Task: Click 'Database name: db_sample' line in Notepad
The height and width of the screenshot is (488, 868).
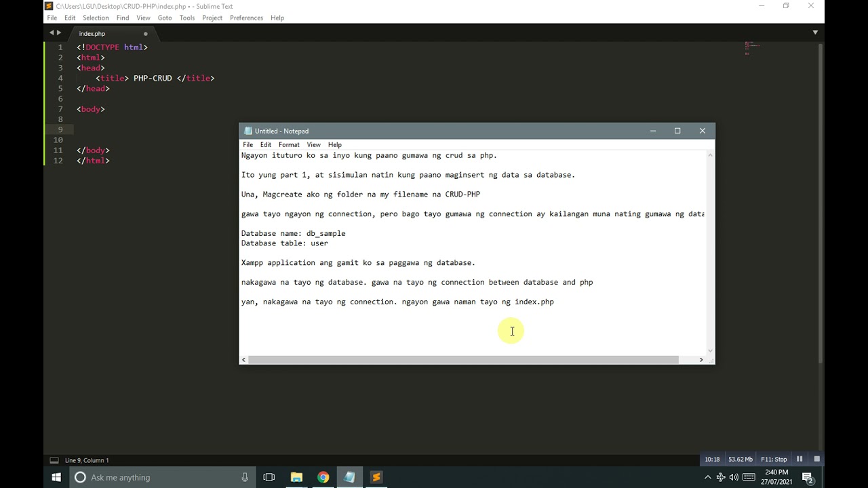Action: pos(294,233)
